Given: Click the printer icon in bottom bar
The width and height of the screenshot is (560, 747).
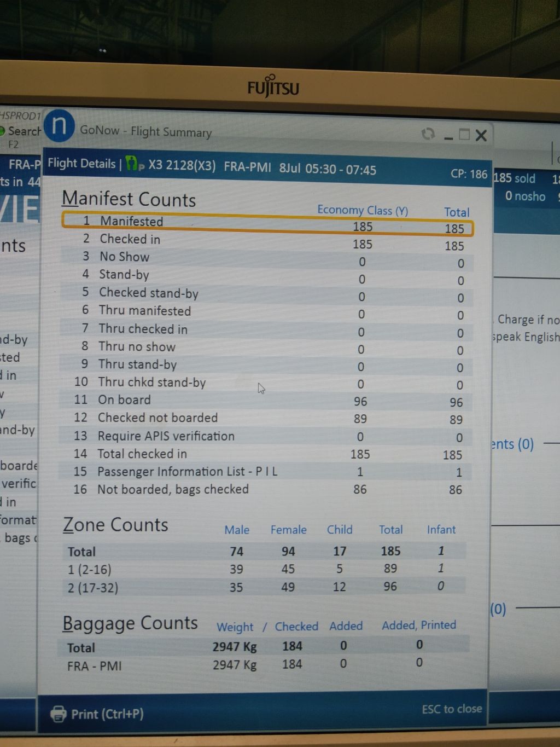Looking at the screenshot, I should 58,714.
